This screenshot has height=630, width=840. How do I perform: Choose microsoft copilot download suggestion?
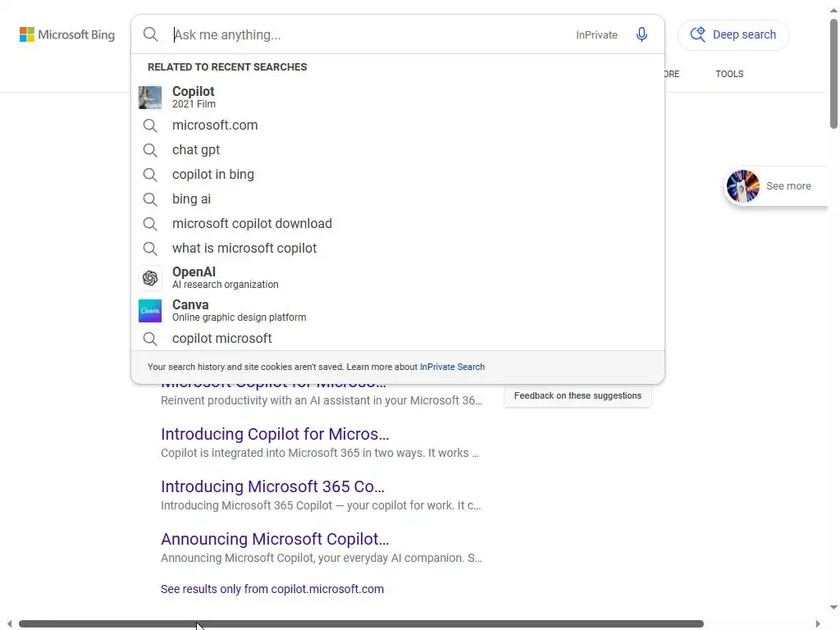[398, 224]
